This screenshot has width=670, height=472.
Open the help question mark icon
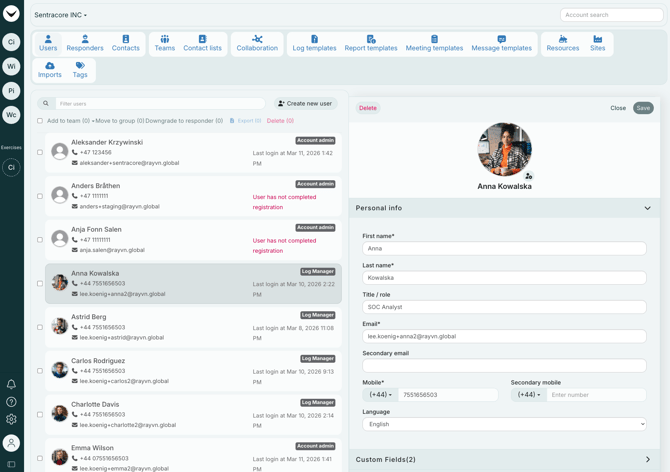pyautogui.click(x=11, y=402)
